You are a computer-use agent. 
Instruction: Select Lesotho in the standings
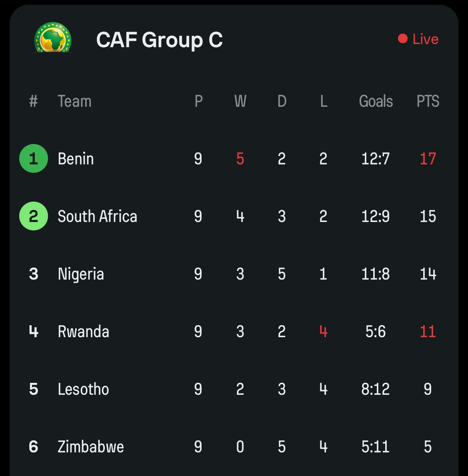pos(83,389)
